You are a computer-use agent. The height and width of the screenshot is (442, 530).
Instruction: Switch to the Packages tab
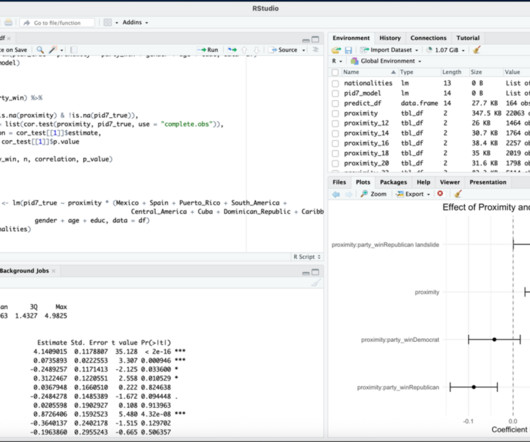tap(393, 182)
